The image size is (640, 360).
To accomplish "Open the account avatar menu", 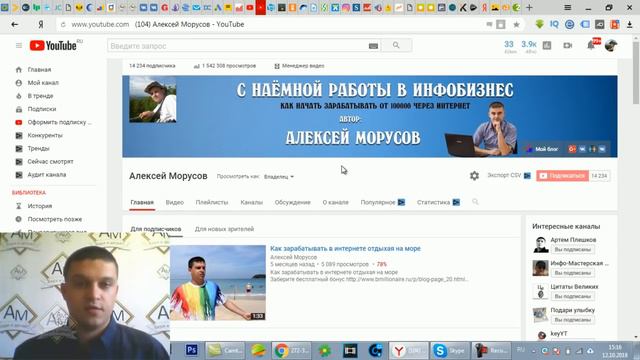I will [x=611, y=45].
